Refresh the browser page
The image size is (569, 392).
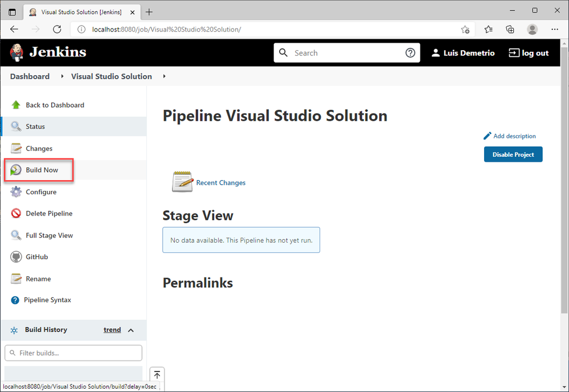57,30
